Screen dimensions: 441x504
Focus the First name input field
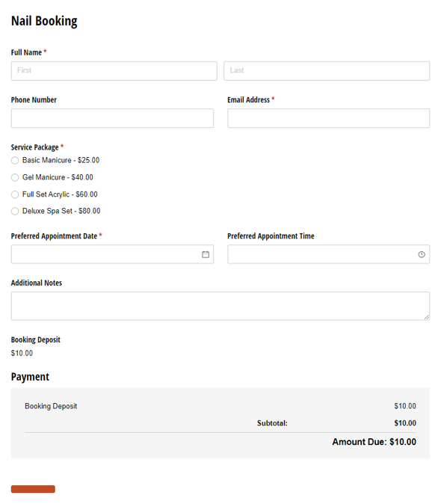(114, 71)
